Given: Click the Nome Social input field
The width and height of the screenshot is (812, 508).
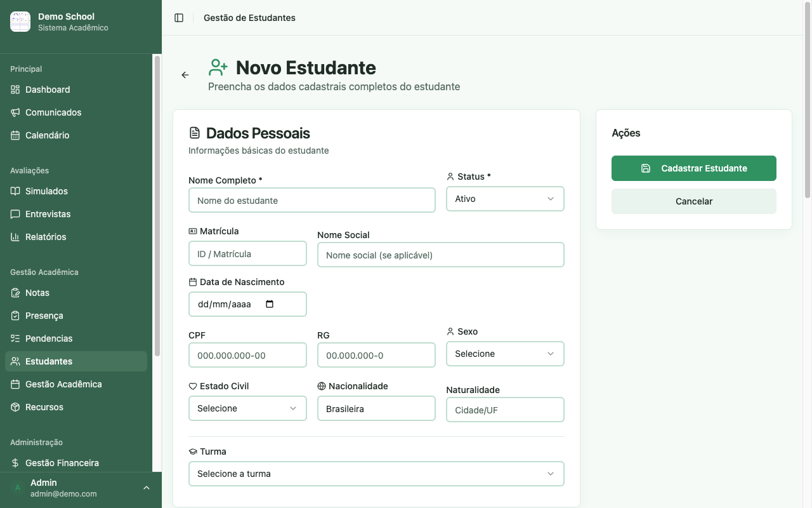Looking at the screenshot, I should point(441,255).
